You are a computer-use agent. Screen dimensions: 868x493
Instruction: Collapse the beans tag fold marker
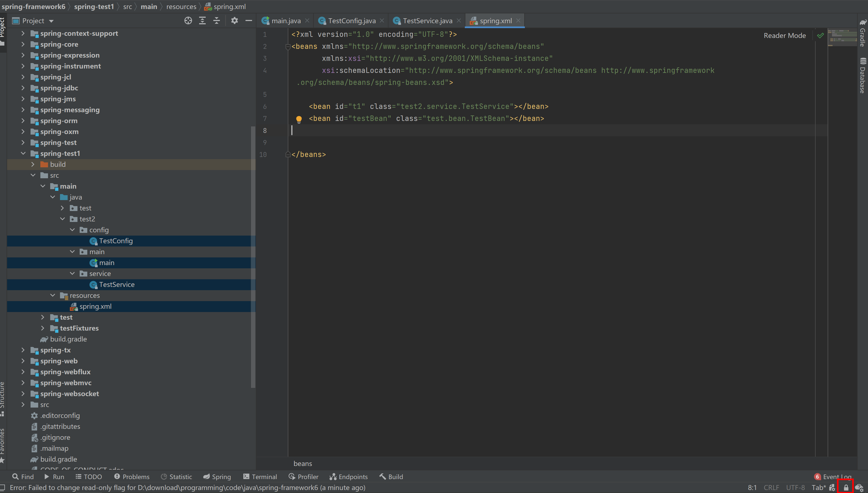pos(288,47)
